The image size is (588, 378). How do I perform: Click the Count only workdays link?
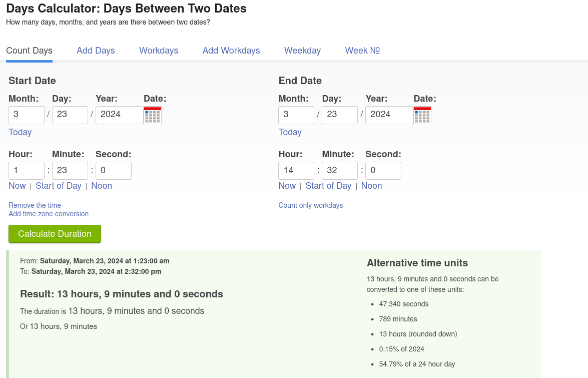[310, 205]
